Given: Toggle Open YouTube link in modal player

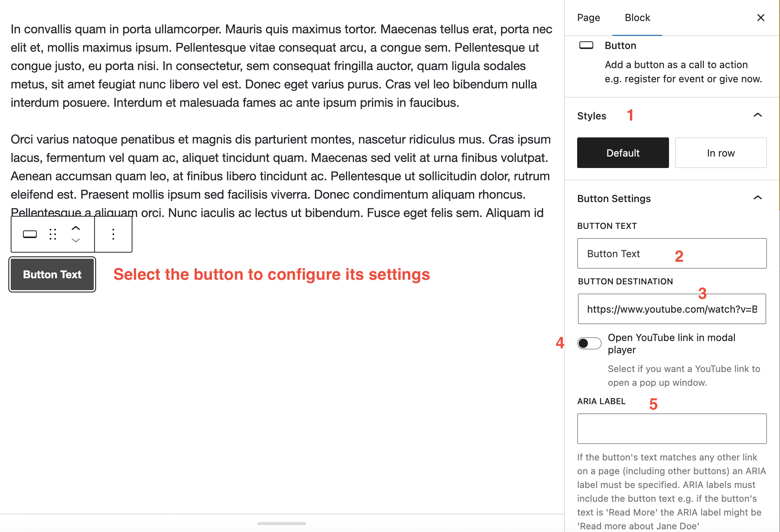Looking at the screenshot, I should point(589,343).
